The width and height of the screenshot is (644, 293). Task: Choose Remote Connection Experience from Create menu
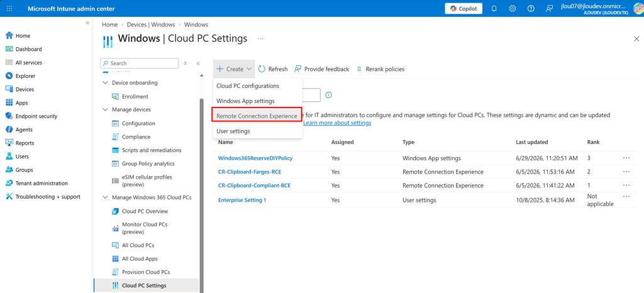click(x=257, y=116)
